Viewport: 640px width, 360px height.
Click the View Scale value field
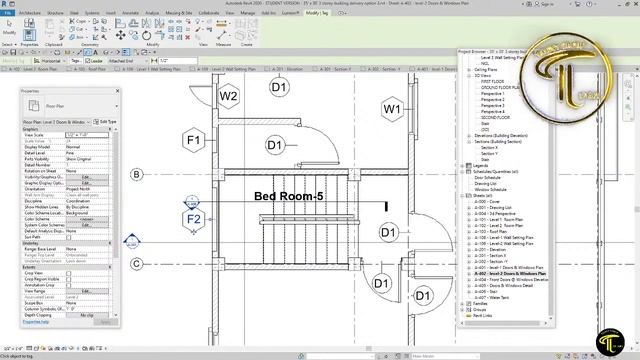coord(87,135)
